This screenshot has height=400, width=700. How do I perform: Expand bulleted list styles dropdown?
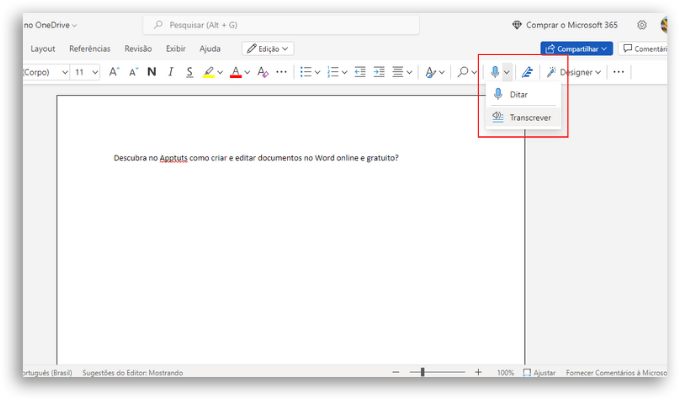tap(317, 72)
